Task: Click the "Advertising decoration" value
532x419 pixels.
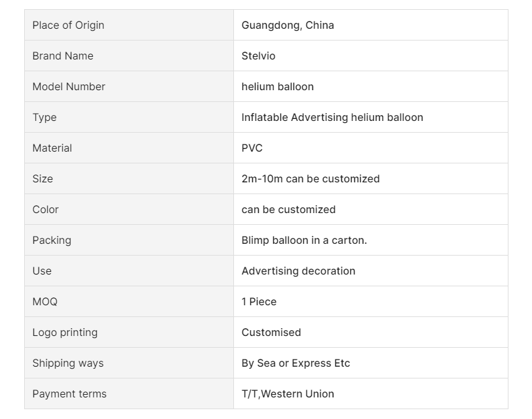Action: tap(298, 271)
